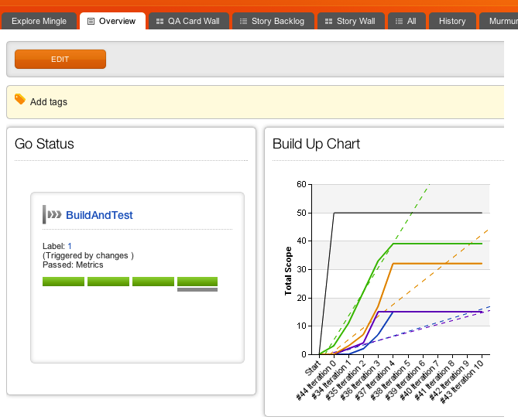Open build label 1 link
The height and width of the screenshot is (420, 518).
(x=70, y=246)
